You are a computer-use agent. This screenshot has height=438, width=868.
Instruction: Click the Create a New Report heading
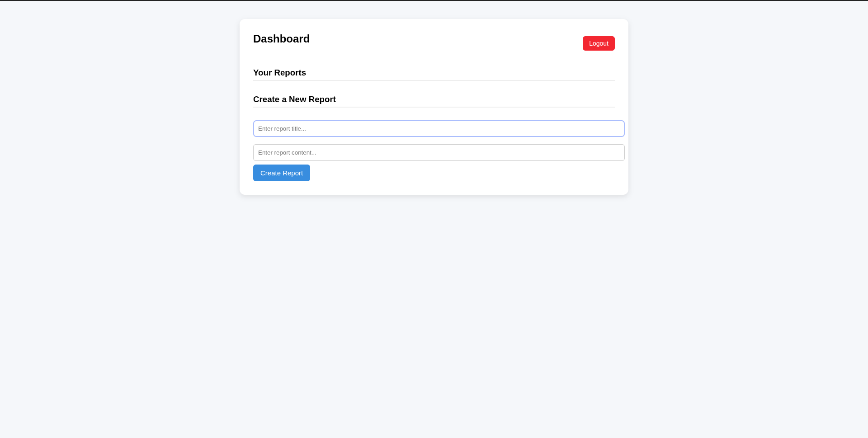click(294, 99)
